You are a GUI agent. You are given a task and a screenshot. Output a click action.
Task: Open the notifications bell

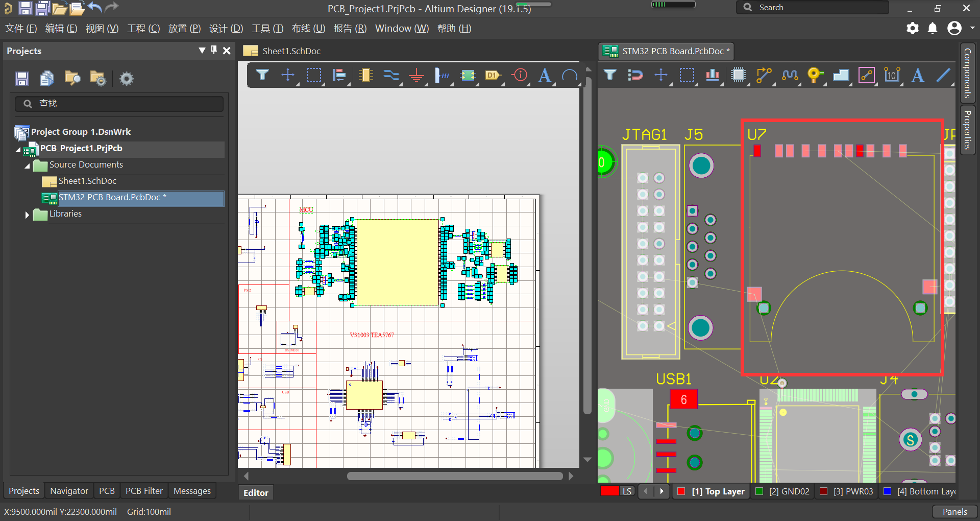pos(933,28)
